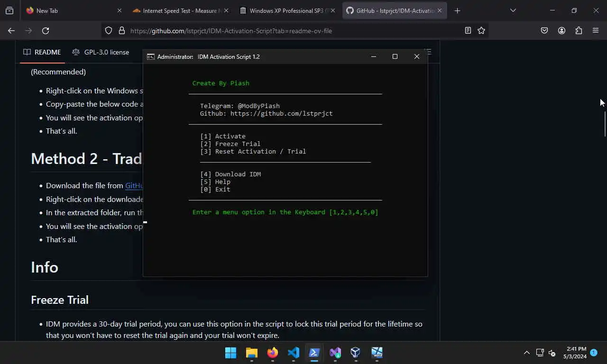Click the [5] Help line
607x364 pixels.
(x=215, y=182)
